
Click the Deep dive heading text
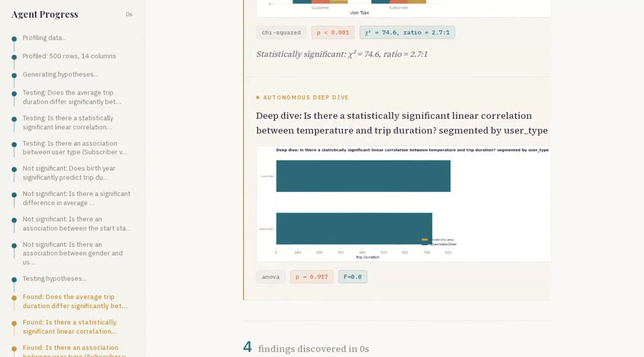tap(401, 123)
